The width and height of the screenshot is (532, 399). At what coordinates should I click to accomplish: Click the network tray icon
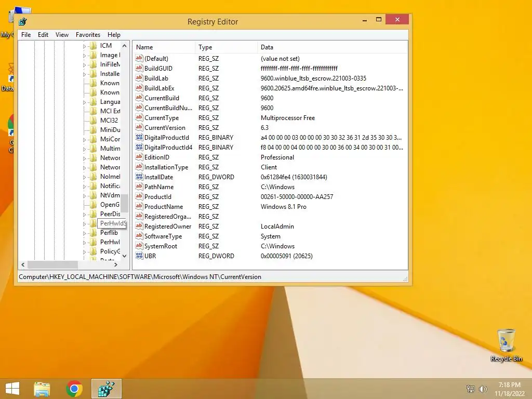[x=470, y=389]
